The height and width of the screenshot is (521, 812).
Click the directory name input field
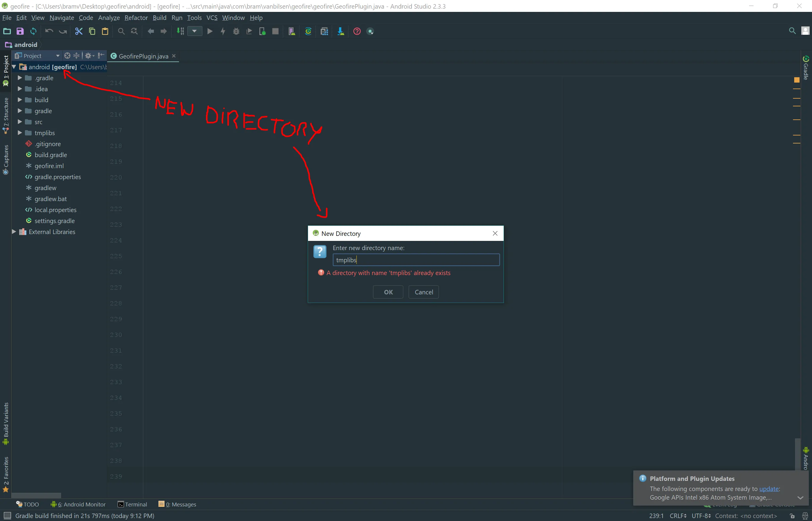tap(416, 260)
